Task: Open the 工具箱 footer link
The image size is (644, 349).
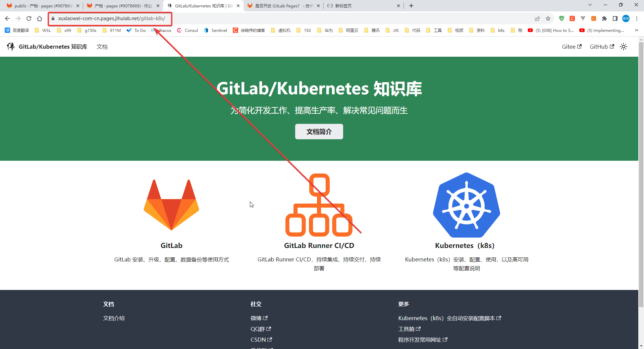Action: 409,329
